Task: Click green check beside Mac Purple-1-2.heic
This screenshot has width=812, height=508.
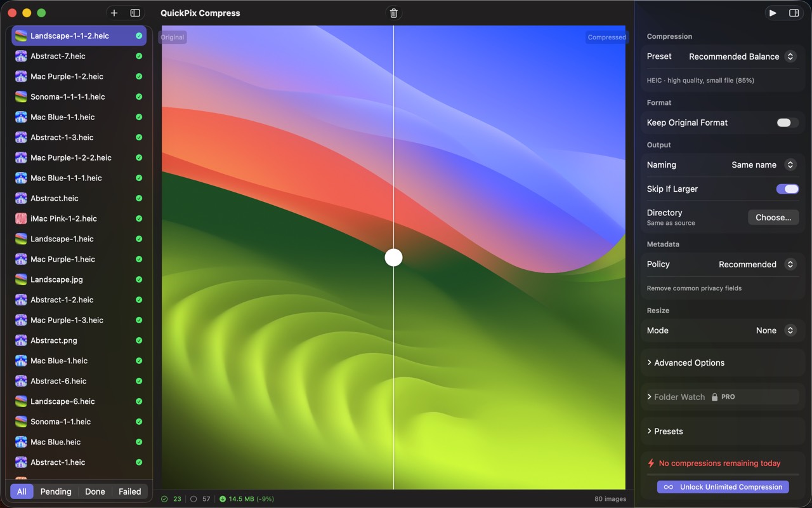Action: pyautogui.click(x=139, y=76)
